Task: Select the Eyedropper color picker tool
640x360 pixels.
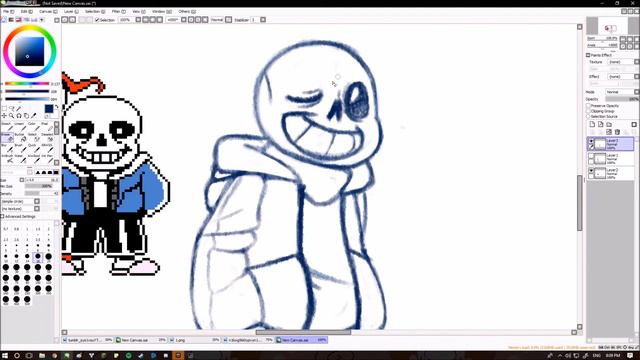Action: [x=33, y=116]
